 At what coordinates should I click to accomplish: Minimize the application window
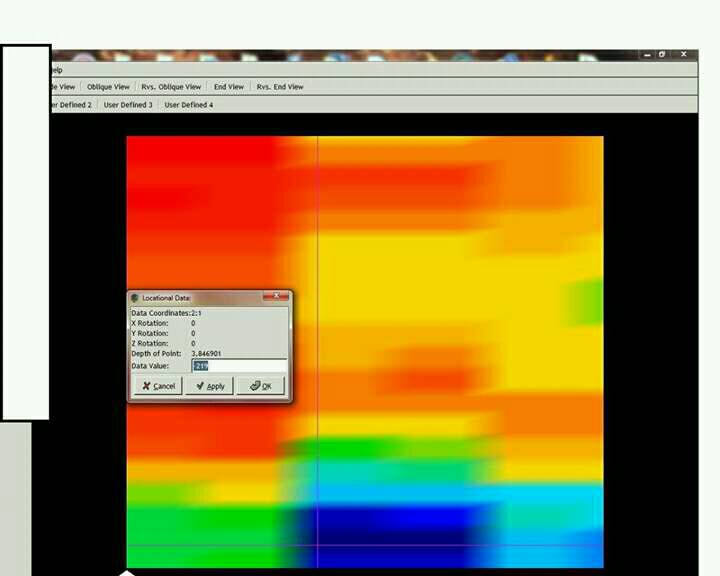pos(648,54)
